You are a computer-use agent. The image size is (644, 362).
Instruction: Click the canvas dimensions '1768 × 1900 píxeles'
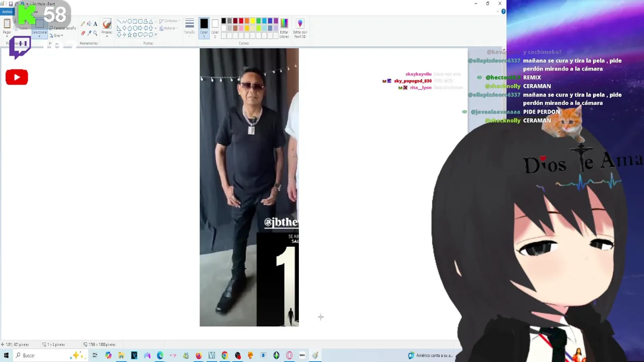click(102, 344)
